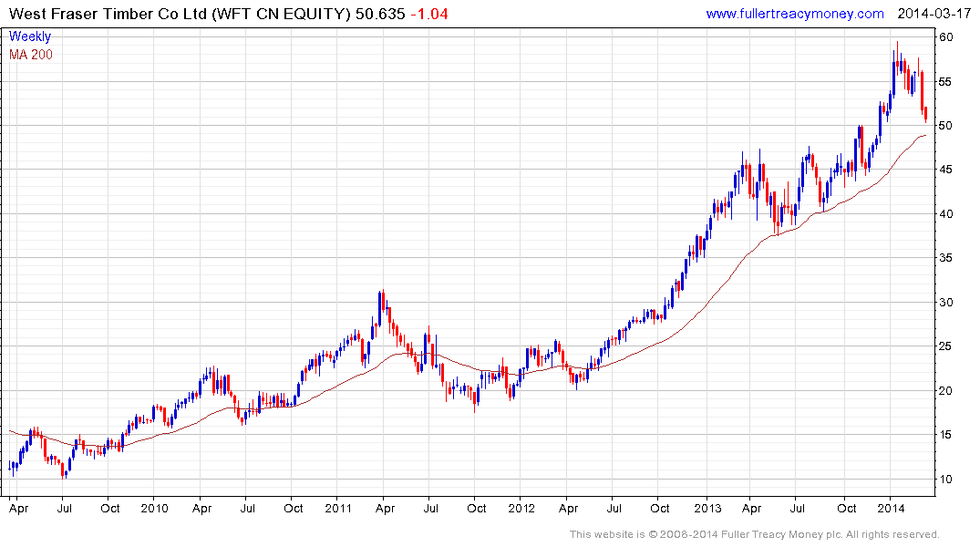The width and height of the screenshot is (980, 547).
Task: Click the y-axis value 10
Action: (946, 479)
